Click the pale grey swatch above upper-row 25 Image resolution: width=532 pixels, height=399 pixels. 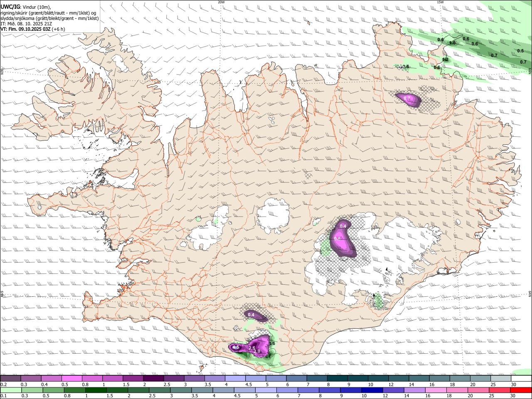pos(501,379)
